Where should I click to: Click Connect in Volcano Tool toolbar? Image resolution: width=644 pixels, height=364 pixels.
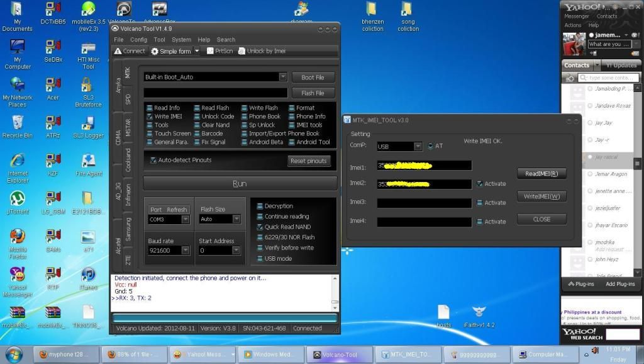click(130, 51)
